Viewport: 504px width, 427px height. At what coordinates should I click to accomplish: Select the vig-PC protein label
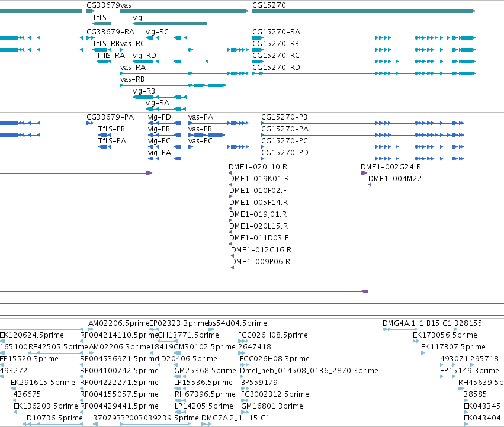159,141
